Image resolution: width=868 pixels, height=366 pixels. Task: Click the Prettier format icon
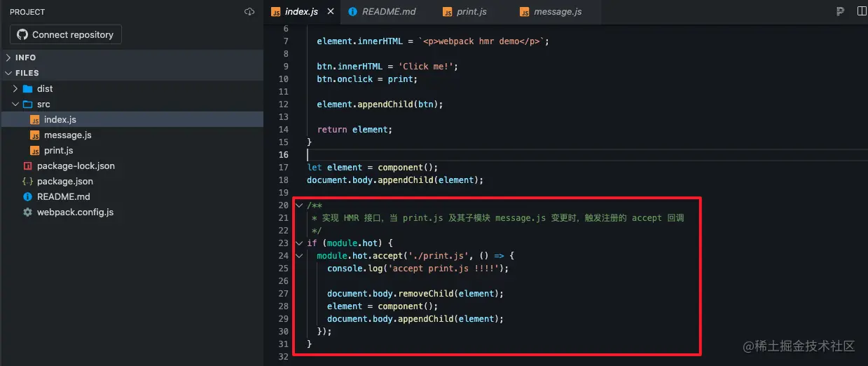[x=840, y=11]
